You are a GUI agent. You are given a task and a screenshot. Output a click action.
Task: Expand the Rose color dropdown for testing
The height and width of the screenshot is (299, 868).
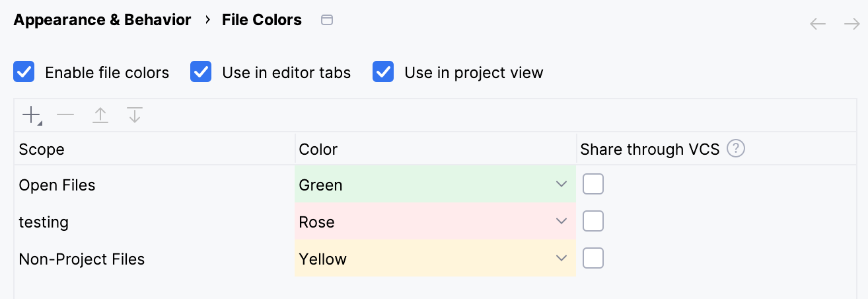[561, 222]
